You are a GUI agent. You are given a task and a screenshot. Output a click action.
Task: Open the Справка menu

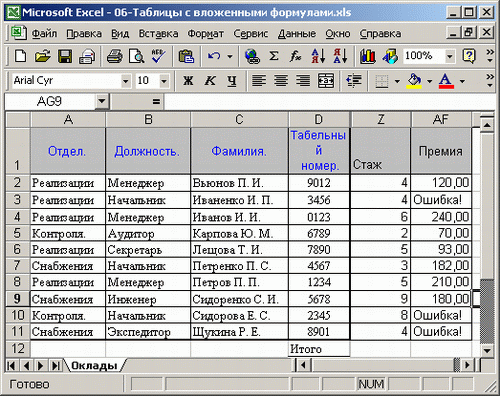pyautogui.click(x=380, y=33)
